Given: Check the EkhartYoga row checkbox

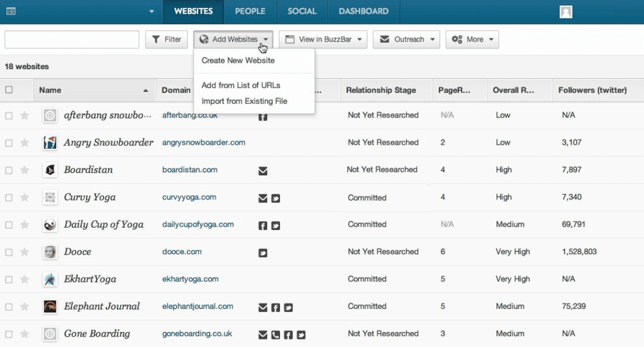Looking at the screenshot, I should (x=9, y=279).
